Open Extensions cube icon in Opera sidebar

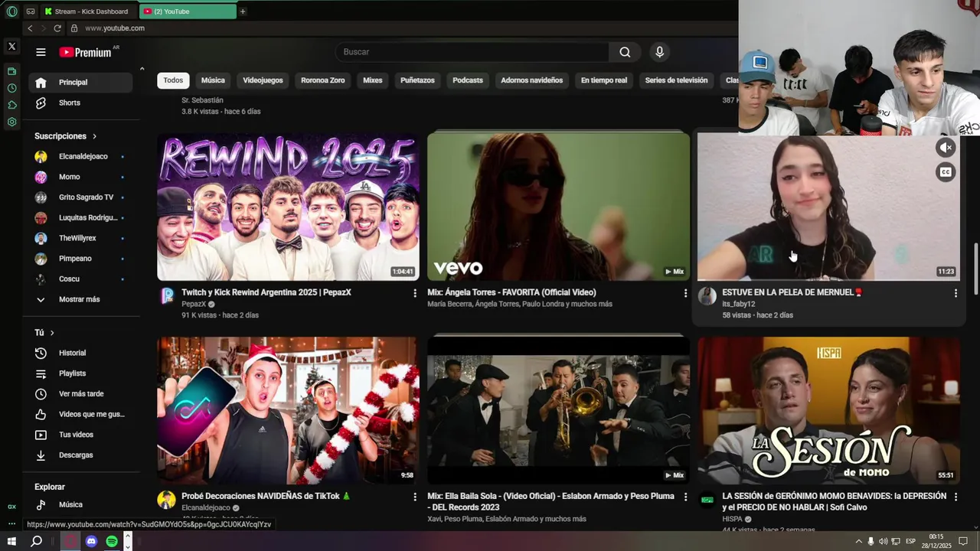11,105
